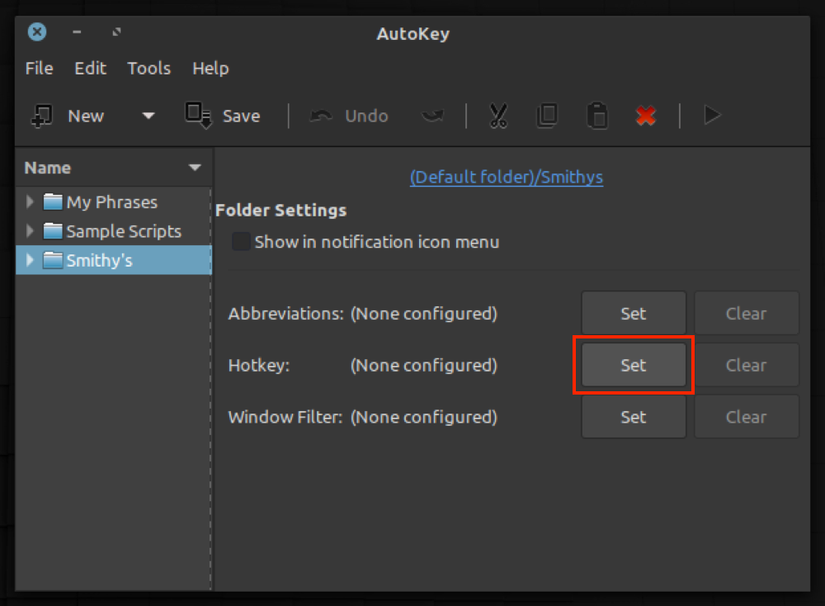Delete the selected item via red X icon
The width and height of the screenshot is (825, 606).
pyautogui.click(x=645, y=115)
